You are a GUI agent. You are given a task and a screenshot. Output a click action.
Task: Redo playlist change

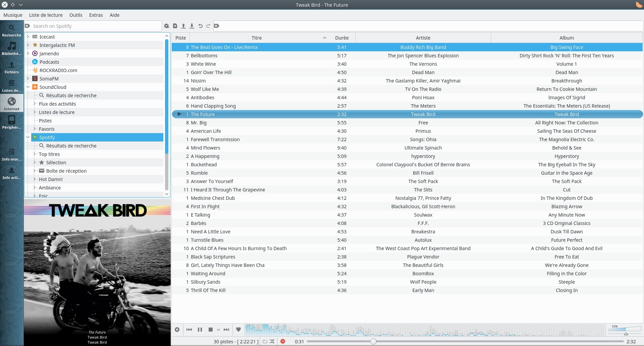tap(208, 26)
